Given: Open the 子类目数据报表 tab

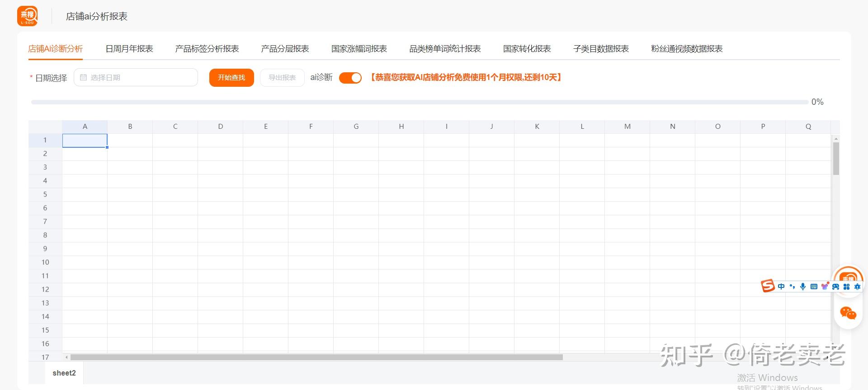Looking at the screenshot, I should [x=601, y=49].
